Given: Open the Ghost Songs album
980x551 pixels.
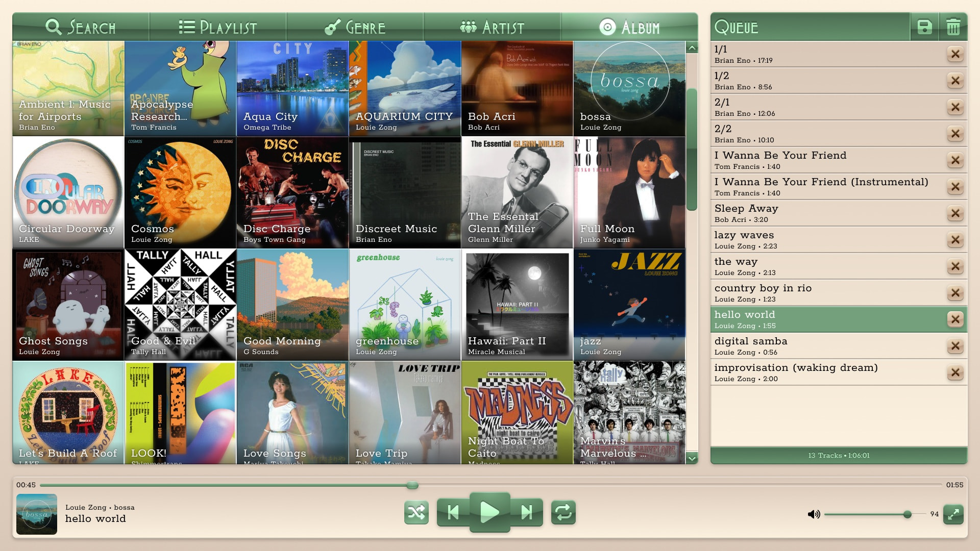Looking at the screenshot, I should tap(68, 305).
